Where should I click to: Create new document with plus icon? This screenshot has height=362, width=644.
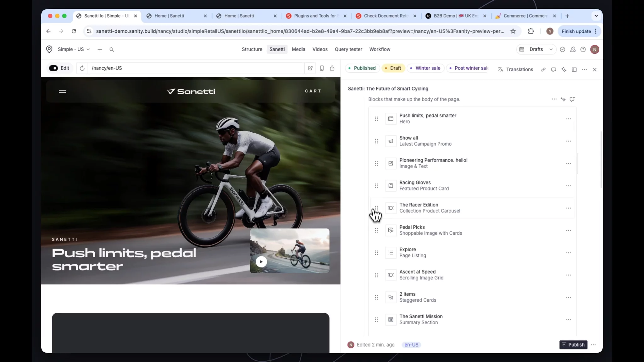pos(100,49)
